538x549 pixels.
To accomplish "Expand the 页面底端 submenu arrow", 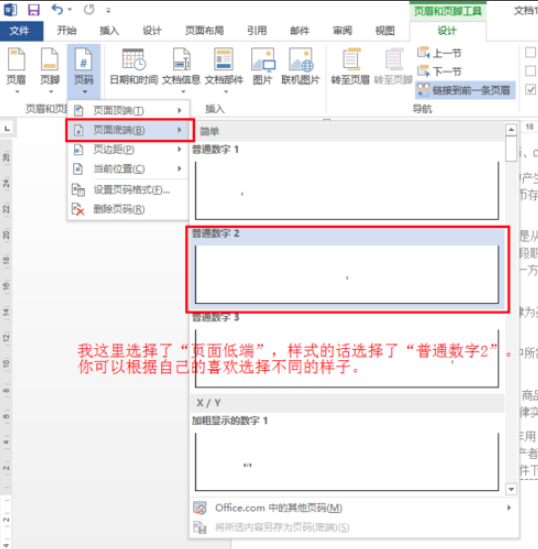I will point(180,130).
